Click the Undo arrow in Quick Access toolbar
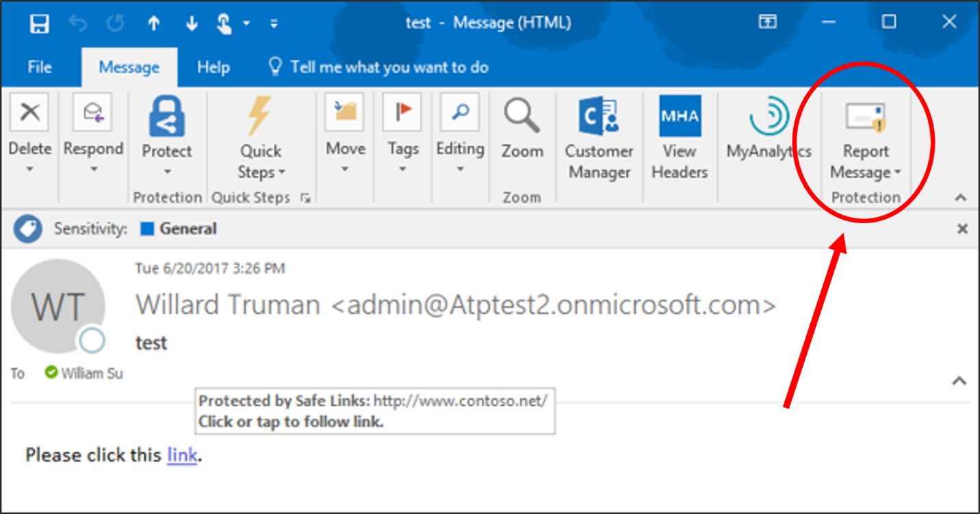Screen dimensions: 980x514 (78, 23)
